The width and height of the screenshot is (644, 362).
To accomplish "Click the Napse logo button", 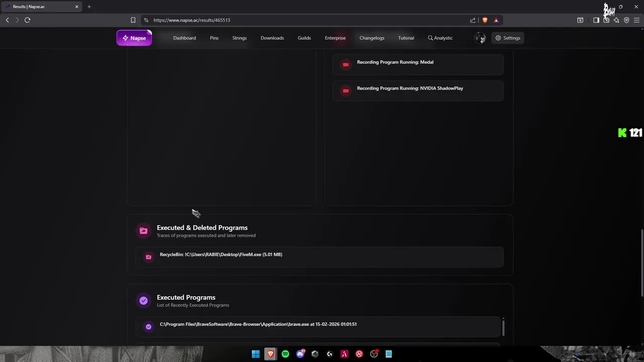I will click(x=134, y=38).
